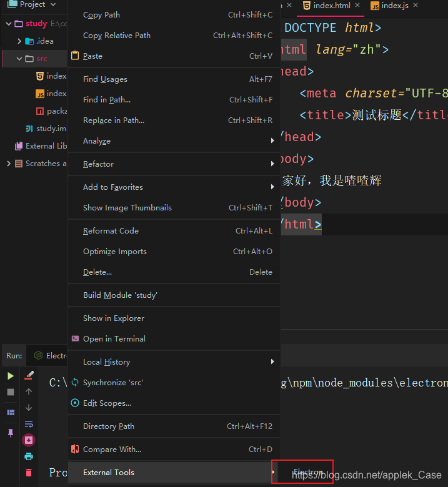This screenshot has width=448, height=487.
Task: Click the down arrow in Run panel
Action: point(29,408)
